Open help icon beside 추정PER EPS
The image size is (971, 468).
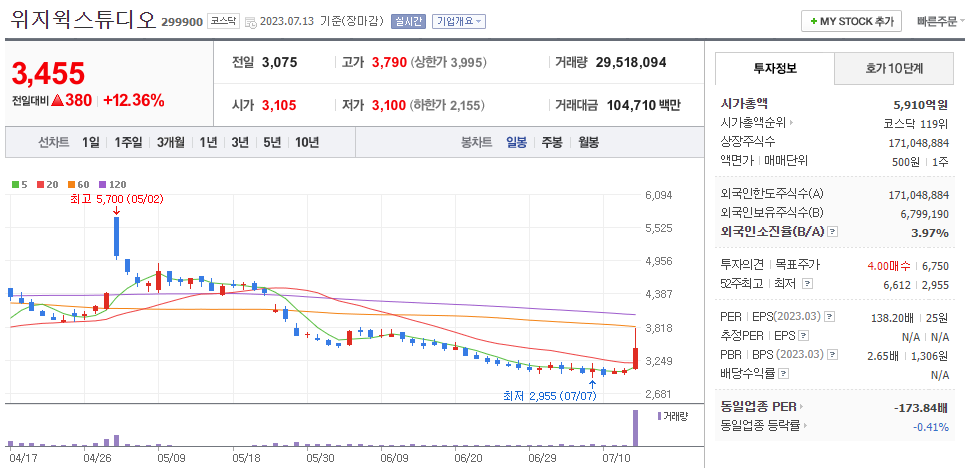(804, 336)
